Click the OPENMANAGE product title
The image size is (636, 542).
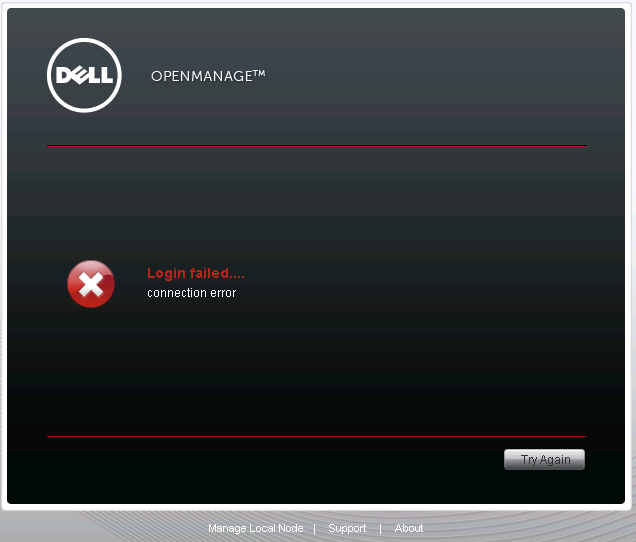tap(201, 76)
